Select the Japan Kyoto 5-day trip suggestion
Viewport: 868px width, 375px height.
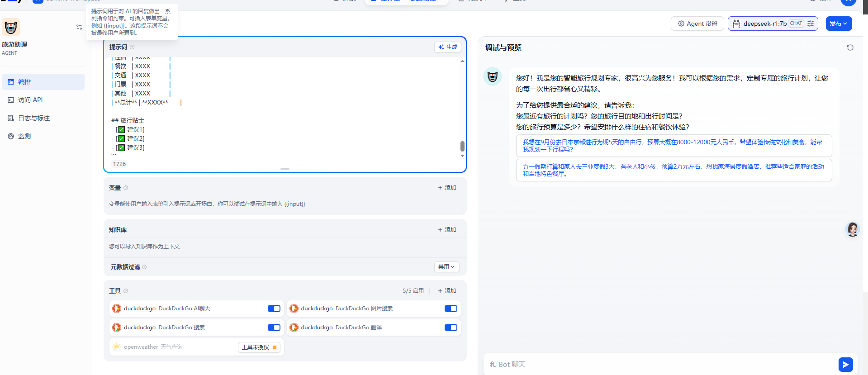tap(674, 146)
